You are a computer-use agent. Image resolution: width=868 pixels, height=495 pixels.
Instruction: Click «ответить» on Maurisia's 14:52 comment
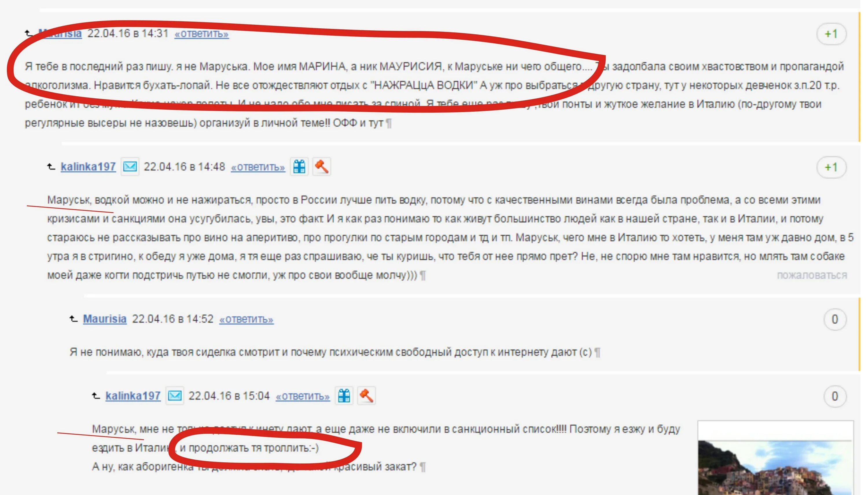(247, 319)
